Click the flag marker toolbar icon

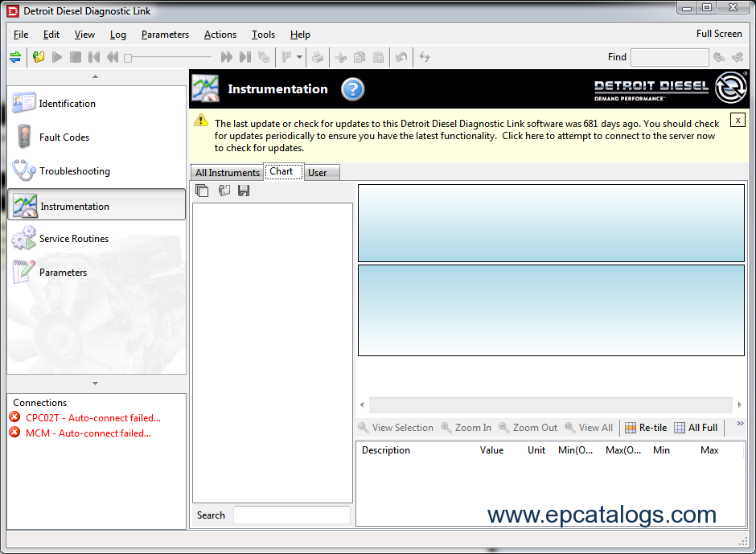click(x=286, y=57)
